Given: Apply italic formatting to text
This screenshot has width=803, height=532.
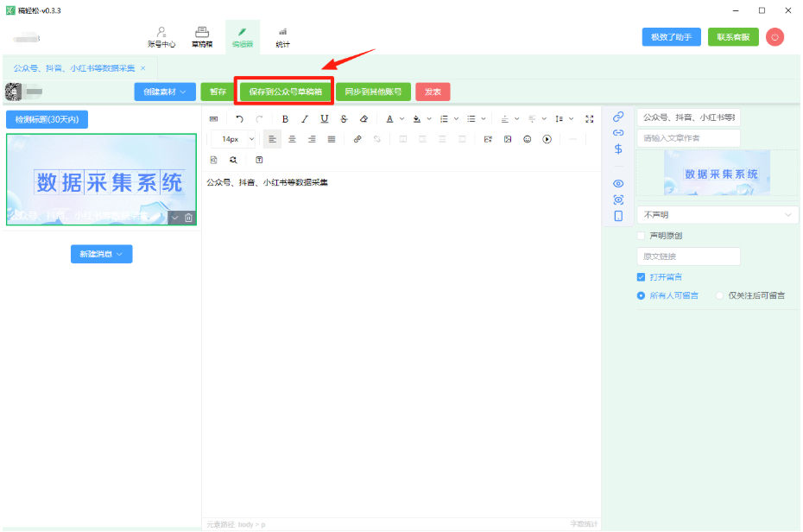Looking at the screenshot, I should tap(304, 119).
